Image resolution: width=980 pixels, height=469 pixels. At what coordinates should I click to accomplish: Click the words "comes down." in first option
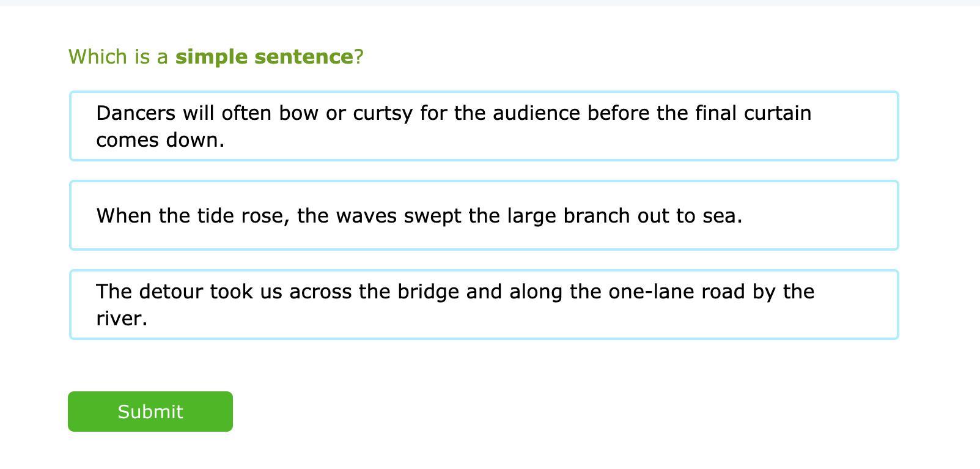[160, 140]
